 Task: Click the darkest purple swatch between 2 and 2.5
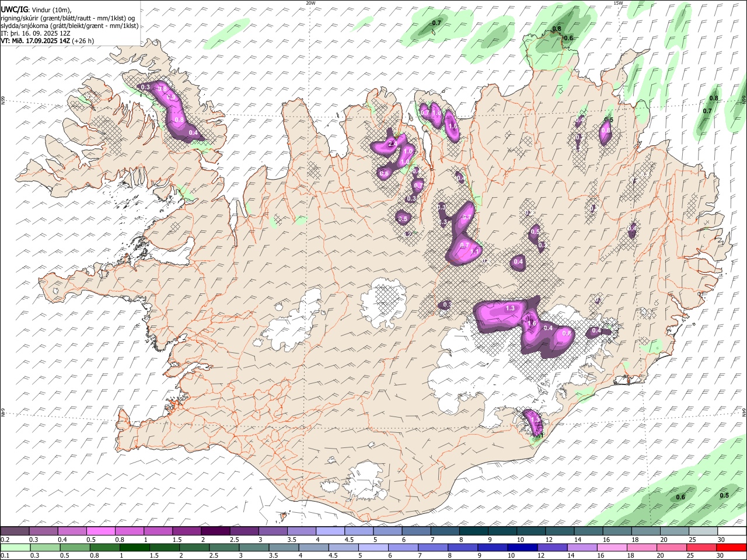(215, 531)
